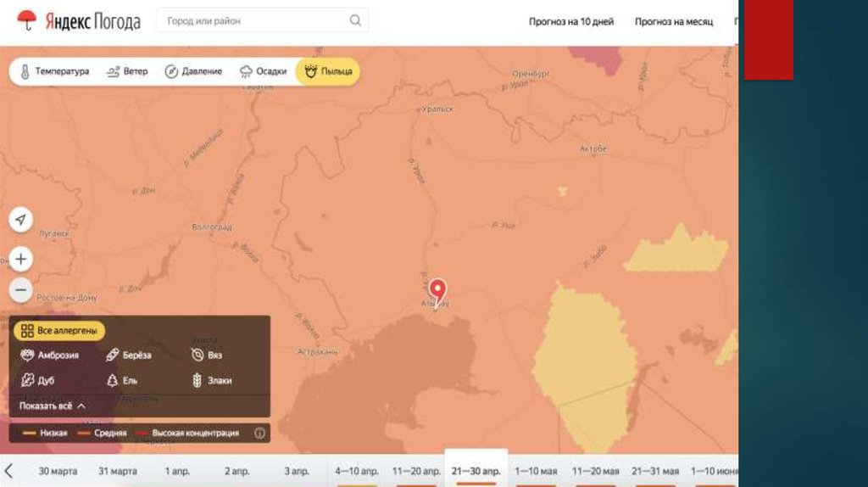Image resolution: width=868 pixels, height=487 pixels.
Task: Click the Амброзия plant icon
Action: tap(27, 355)
